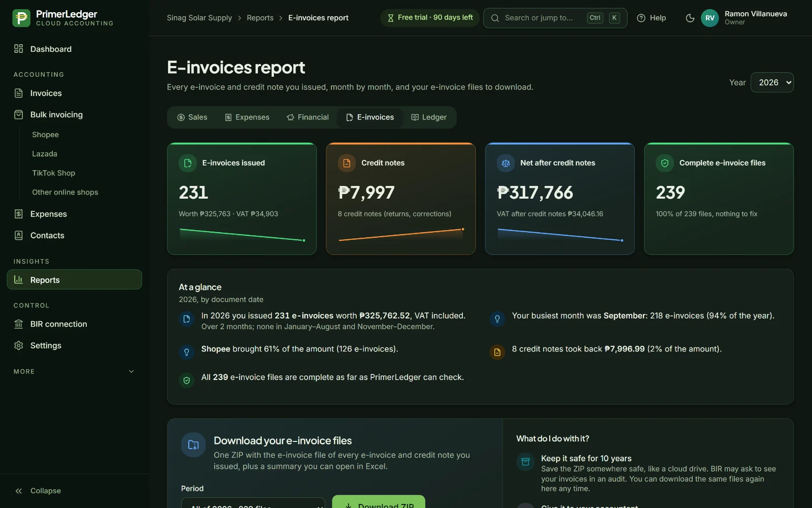The image size is (812, 508).
Task: Click the Ramon Villanueva account name
Action: click(x=756, y=14)
